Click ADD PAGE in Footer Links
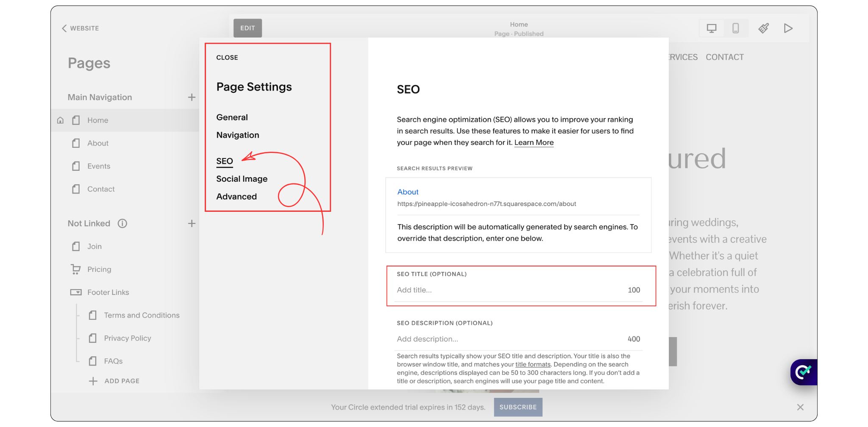The image size is (868, 427). tap(122, 381)
